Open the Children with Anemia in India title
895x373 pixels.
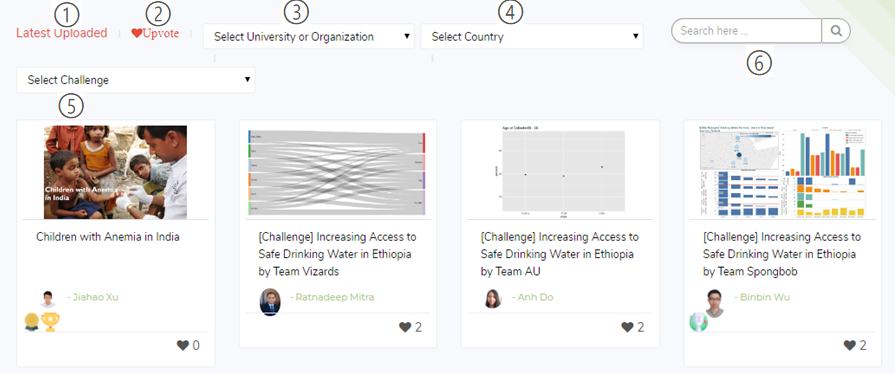108,236
